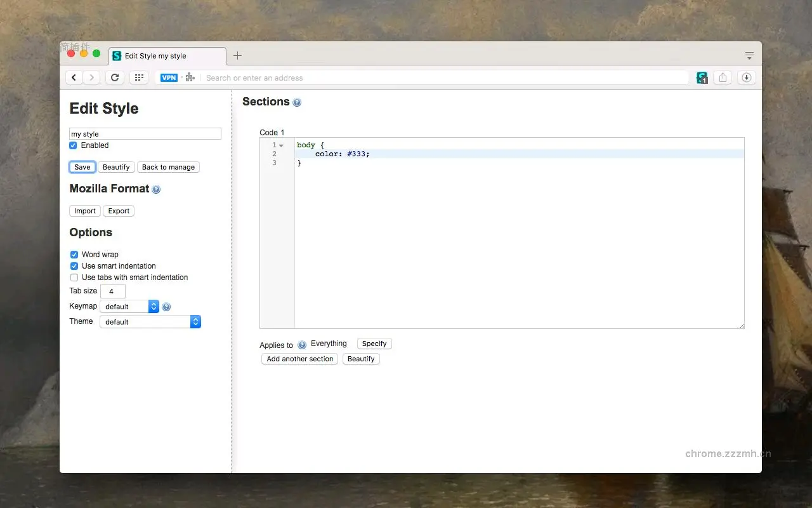Open the tab menu icon at top right
This screenshot has width=812, height=508.
(749, 55)
